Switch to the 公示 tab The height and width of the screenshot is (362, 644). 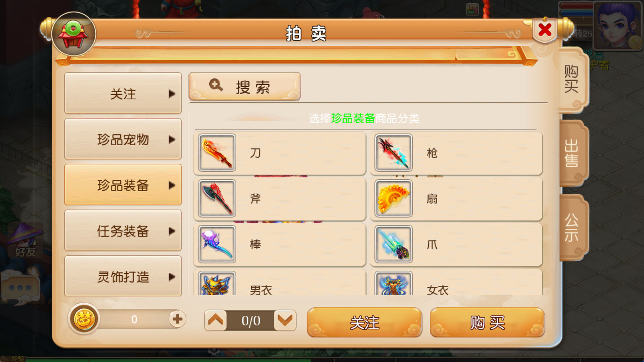coord(573,227)
